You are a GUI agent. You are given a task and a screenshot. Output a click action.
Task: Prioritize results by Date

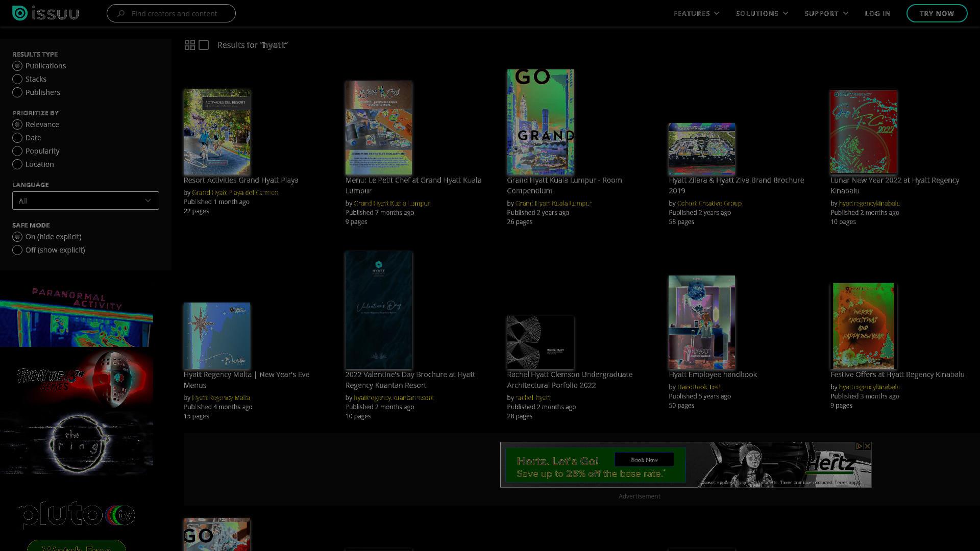point(17,138)
